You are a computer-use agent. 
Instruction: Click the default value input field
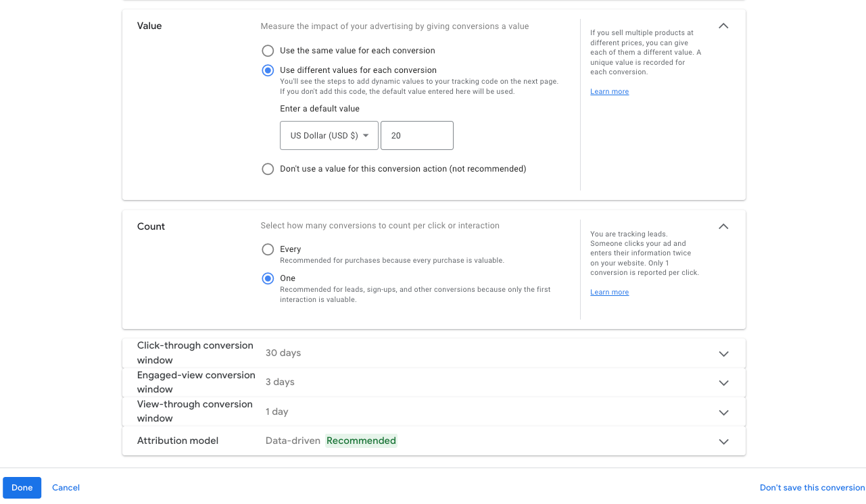click(417, 135)
